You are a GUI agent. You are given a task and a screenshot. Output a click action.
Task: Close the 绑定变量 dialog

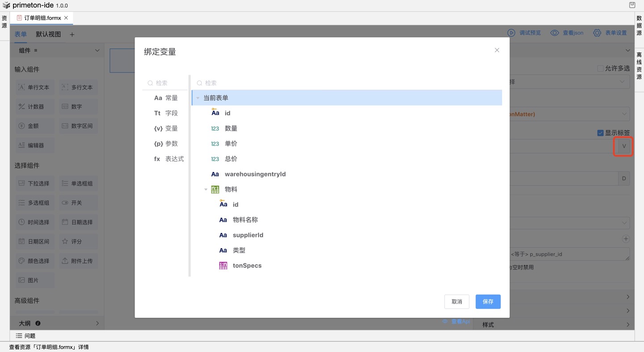coord(497,50)
